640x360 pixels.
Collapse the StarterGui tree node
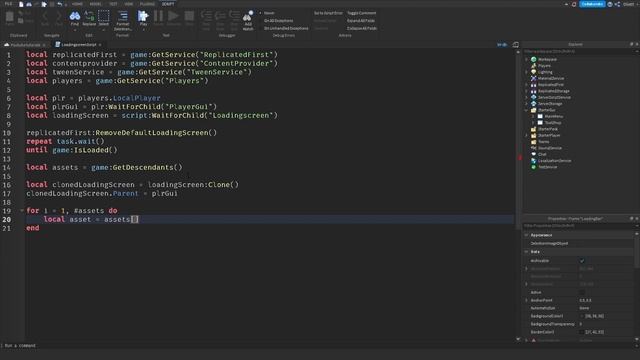527,110
